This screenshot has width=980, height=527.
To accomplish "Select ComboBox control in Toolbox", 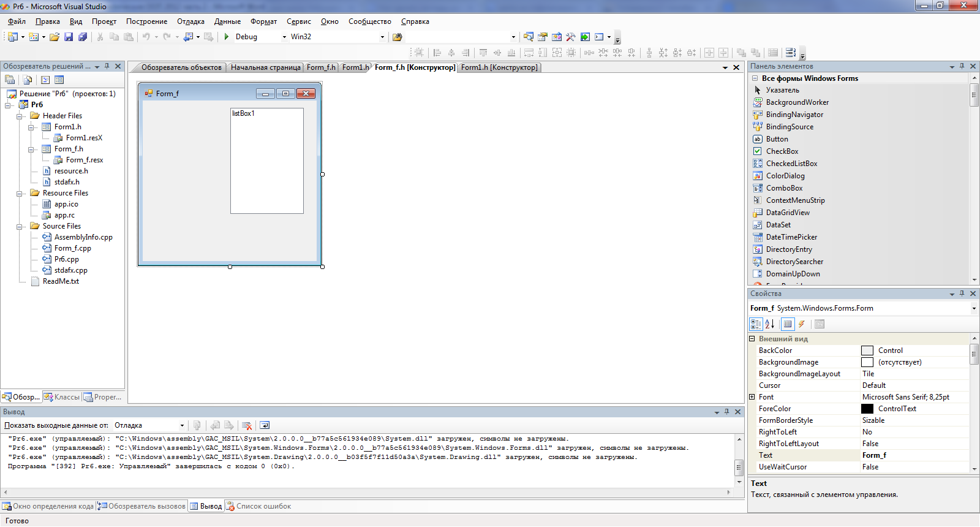I will (x=784, y=188).
